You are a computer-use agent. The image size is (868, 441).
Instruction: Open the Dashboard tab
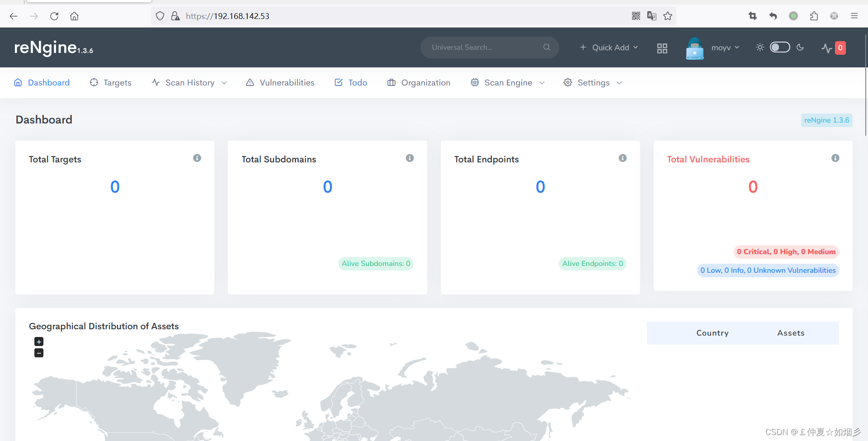tap(42, 83)
